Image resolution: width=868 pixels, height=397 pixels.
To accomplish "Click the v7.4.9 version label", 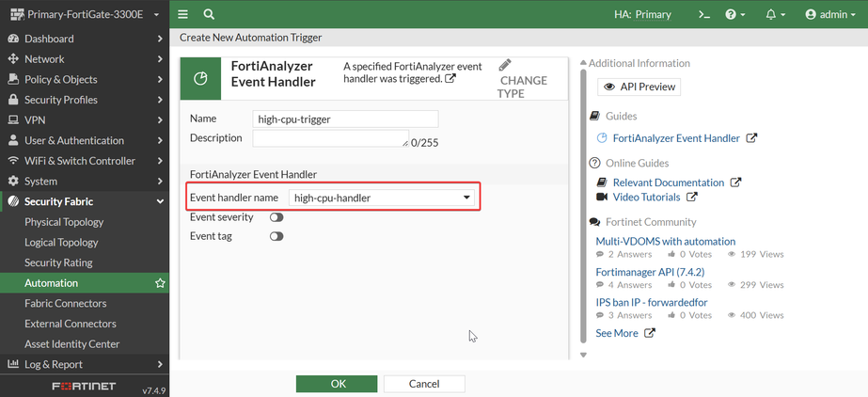I will tap(154, 391).
